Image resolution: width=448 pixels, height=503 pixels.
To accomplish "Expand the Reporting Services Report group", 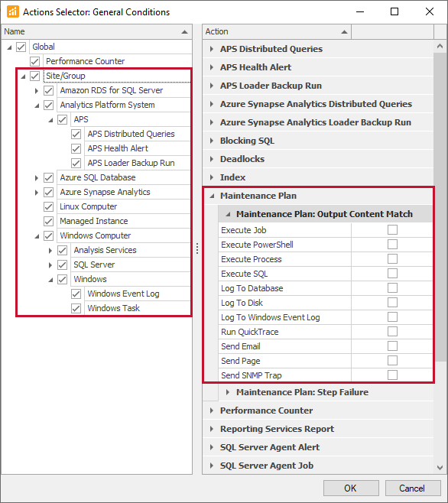I will (x=212, y=429).
